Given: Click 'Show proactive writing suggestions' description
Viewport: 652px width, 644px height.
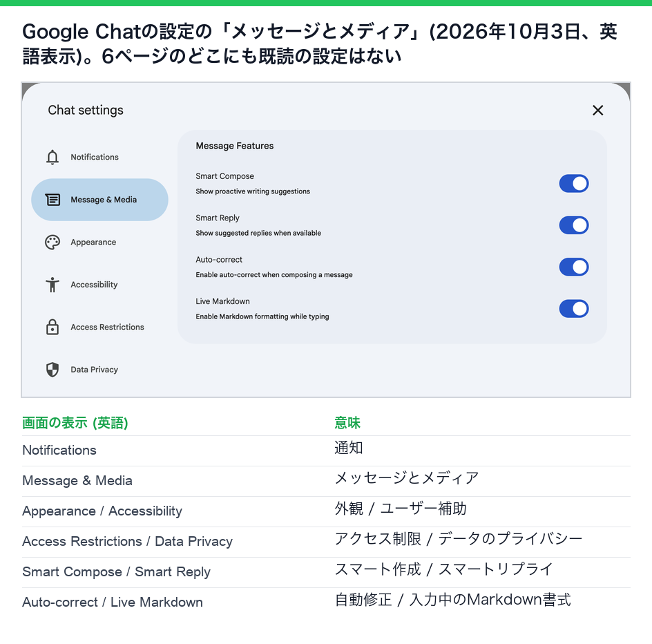Looking at the screenshot, I should click(x=253, y=191).
